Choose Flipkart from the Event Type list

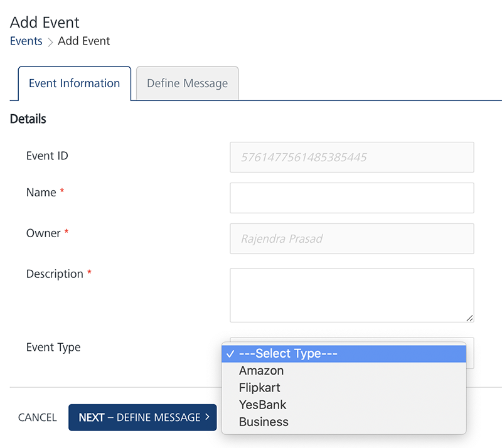[x=259, y=388]
